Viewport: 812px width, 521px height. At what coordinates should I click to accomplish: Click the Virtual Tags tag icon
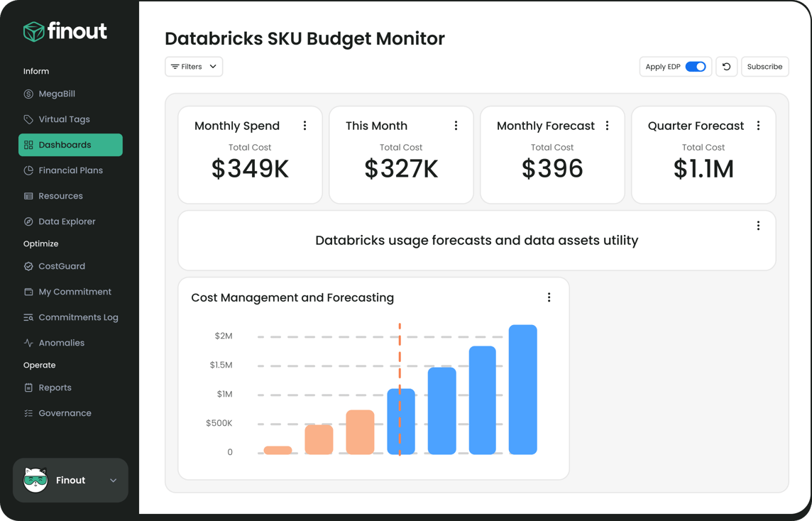point(28,119)
